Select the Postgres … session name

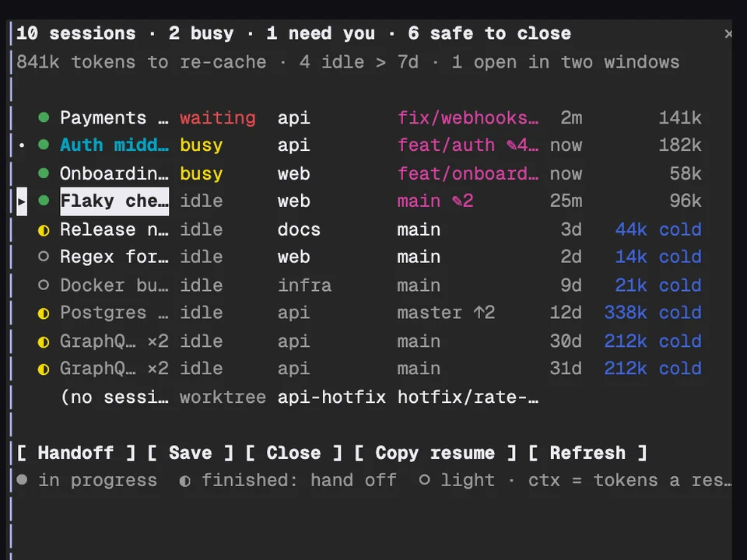pos(114,313)
